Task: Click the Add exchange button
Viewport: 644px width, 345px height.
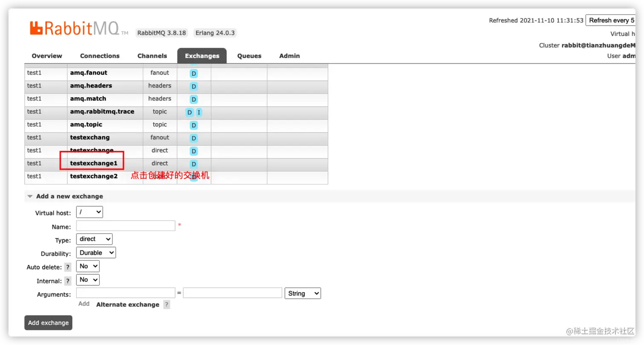Action: tap(48, 323)
